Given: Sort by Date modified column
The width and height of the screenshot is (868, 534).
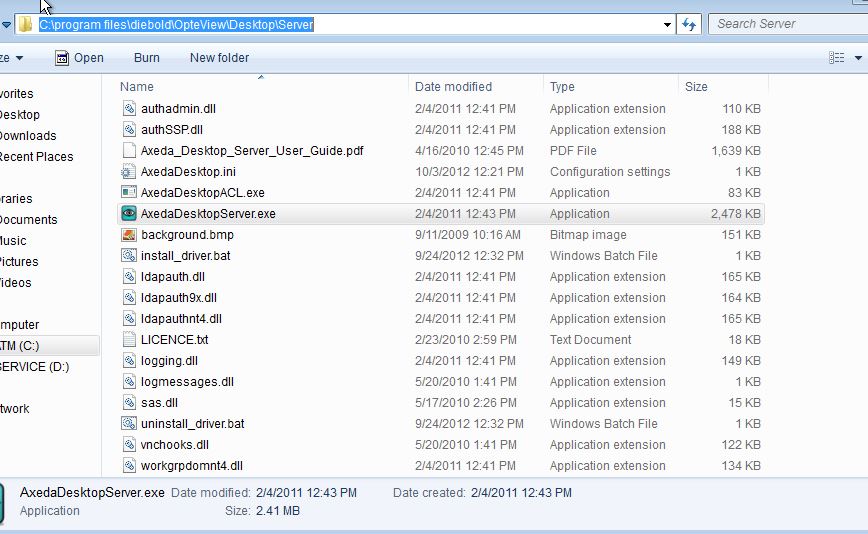Looking at the screenshot, I should (453, 86).
